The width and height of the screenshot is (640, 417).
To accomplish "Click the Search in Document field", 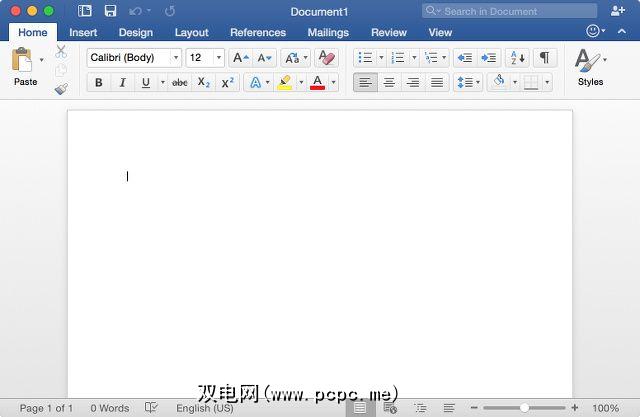I will (x=509, y=11).
